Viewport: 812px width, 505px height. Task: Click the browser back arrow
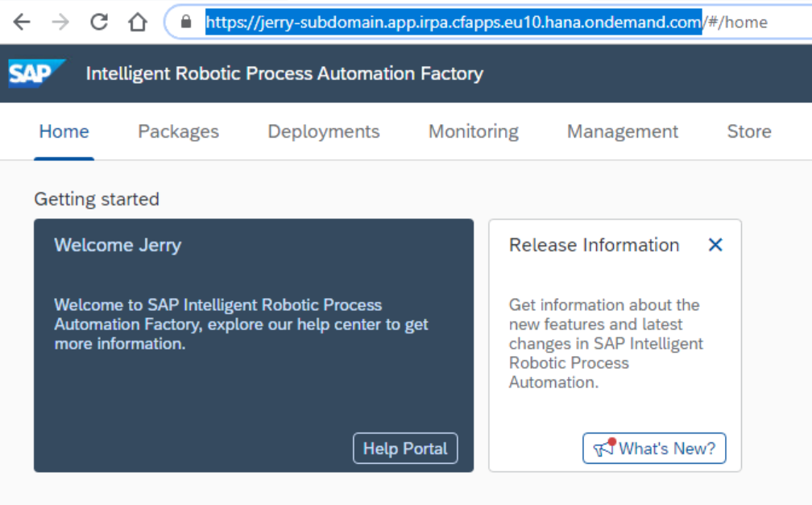tap(22, 22)
